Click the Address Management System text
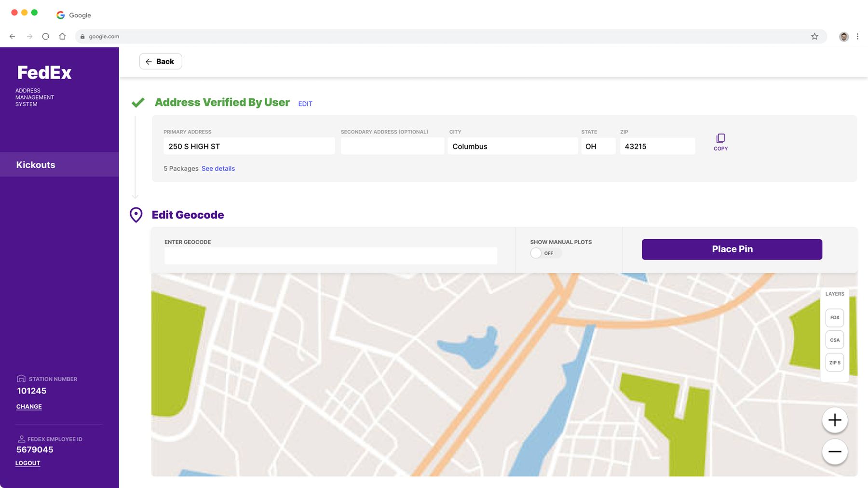The image size is (868, 488). 35,97
